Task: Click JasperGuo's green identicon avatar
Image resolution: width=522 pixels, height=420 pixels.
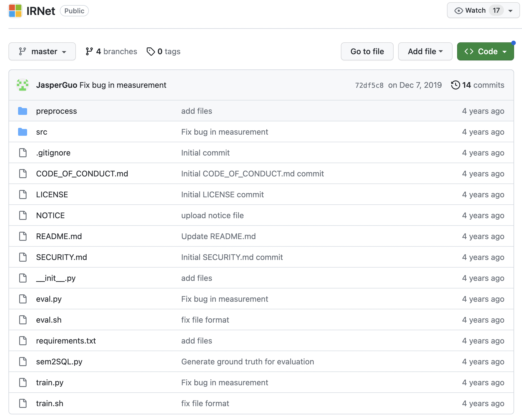Action: pyautogui.click(x=23, y=85)
